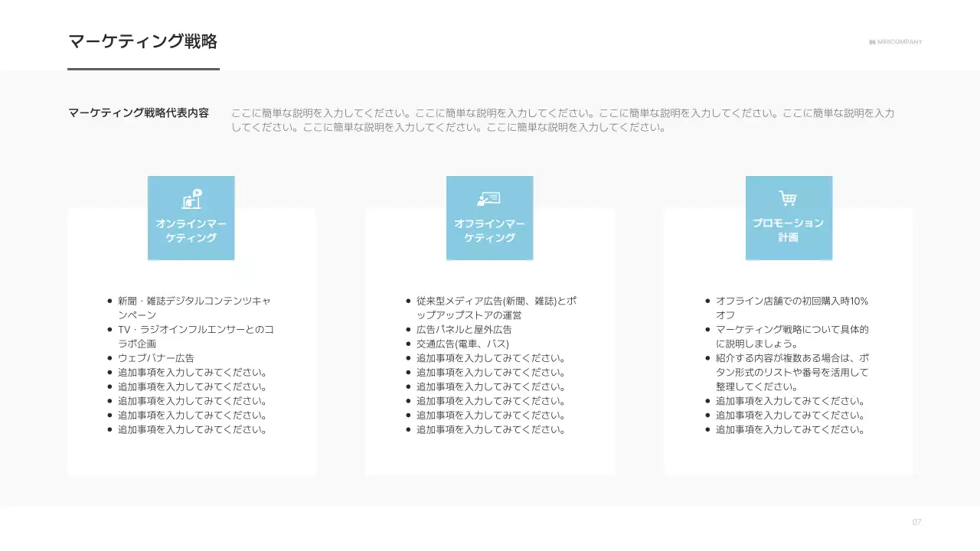Image resolution: width=980 pixels, height=551 pixels.
Task: Select the shopping cart icon on プロモーション計画 card
Action: pos(789,199)
